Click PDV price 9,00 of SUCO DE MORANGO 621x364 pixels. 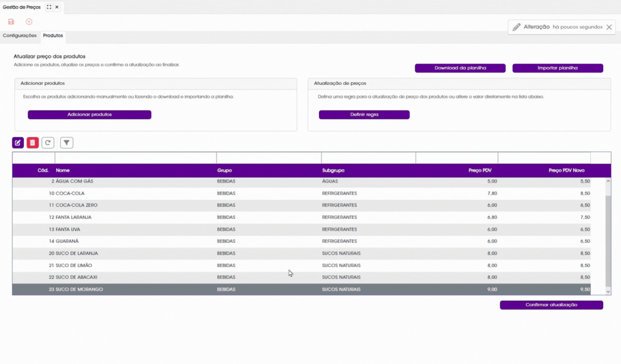(x=492, y=290)
